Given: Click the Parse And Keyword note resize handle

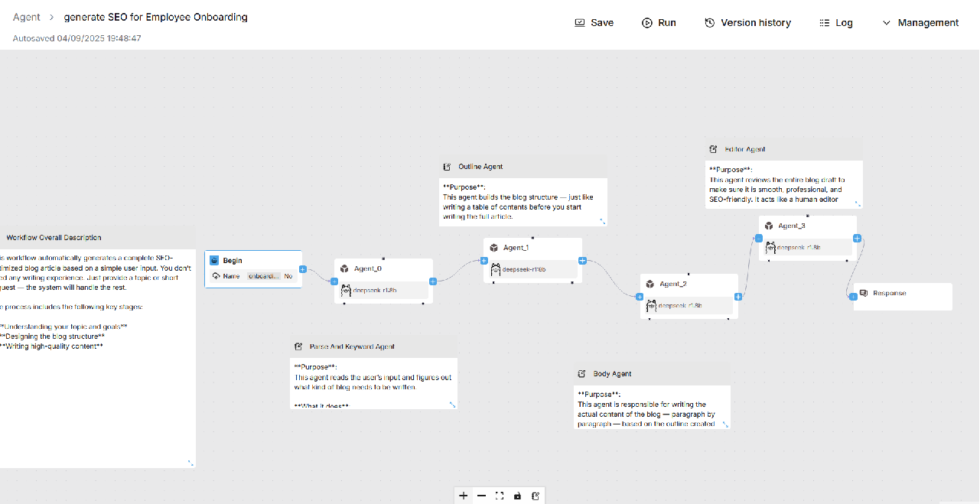Looking at the screenshot, I should coord(452,405).
